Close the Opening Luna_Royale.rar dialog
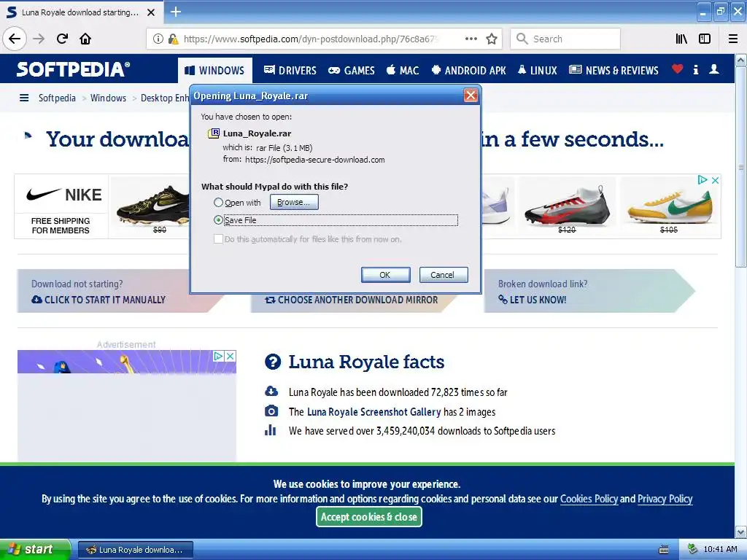Screen dimensions: 747x560 click(471, 96)
